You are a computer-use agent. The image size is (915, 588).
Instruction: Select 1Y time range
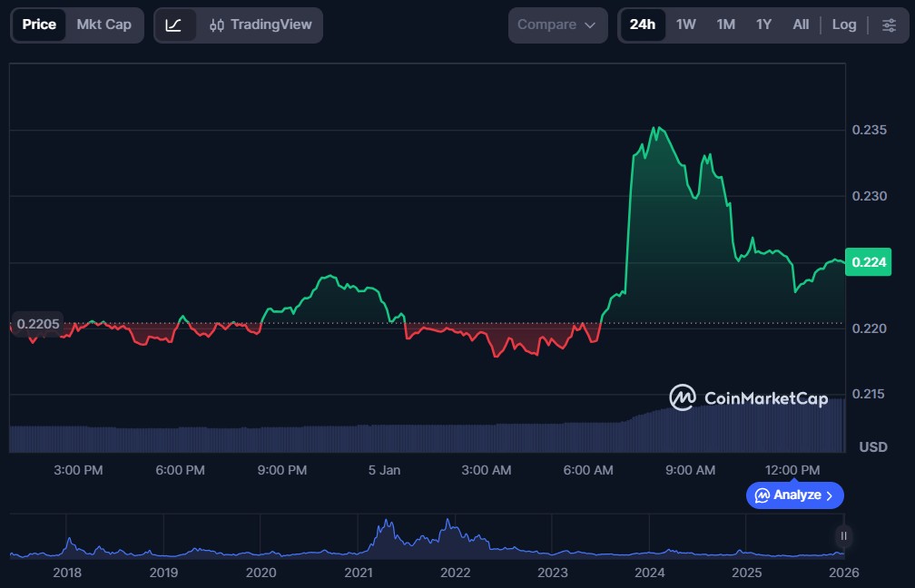pyautogui.click(x=763, y=24)
